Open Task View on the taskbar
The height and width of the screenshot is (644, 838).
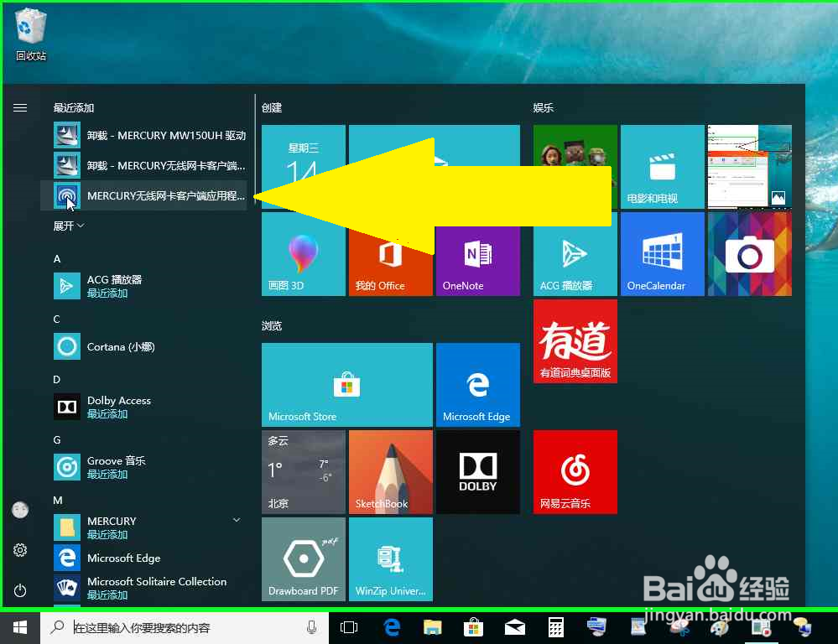pos(348,628)
